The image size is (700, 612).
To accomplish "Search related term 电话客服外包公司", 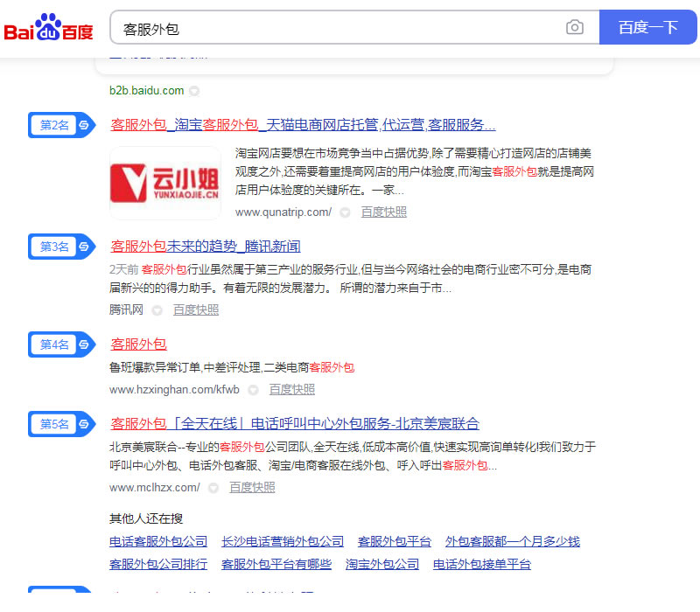I will [x=158, y=541].
